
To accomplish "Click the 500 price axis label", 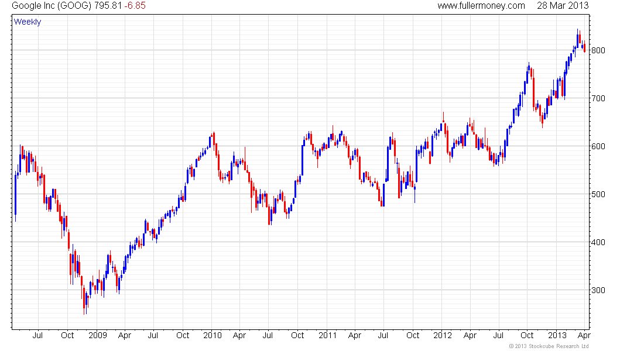I will coord(598,194).
